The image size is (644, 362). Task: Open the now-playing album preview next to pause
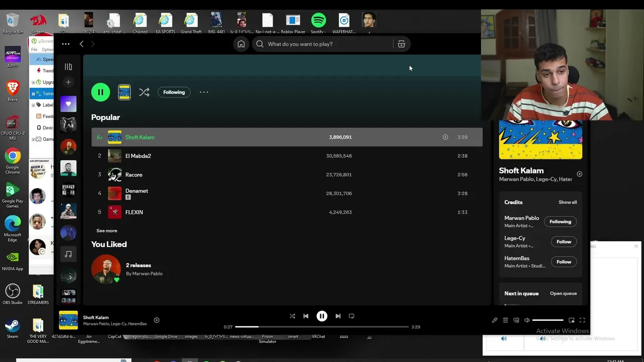tap(124, 92)
